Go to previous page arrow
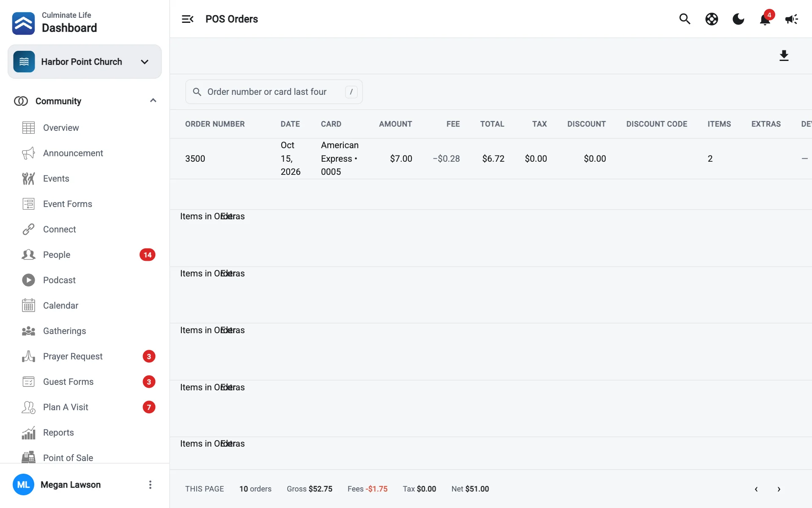Screen dimensions: 812x508 coord(756,489)
